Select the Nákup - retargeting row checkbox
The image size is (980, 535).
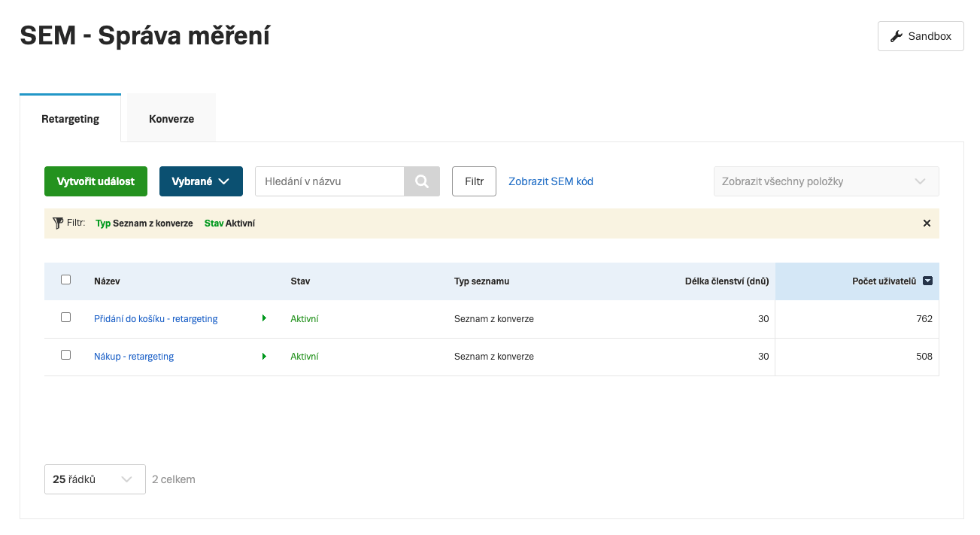(x=66, y=355)
